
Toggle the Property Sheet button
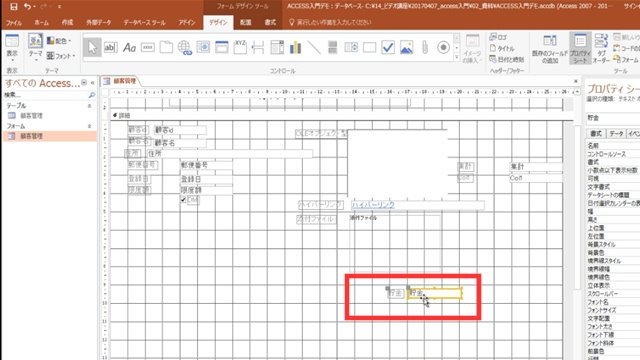[580, 48]
